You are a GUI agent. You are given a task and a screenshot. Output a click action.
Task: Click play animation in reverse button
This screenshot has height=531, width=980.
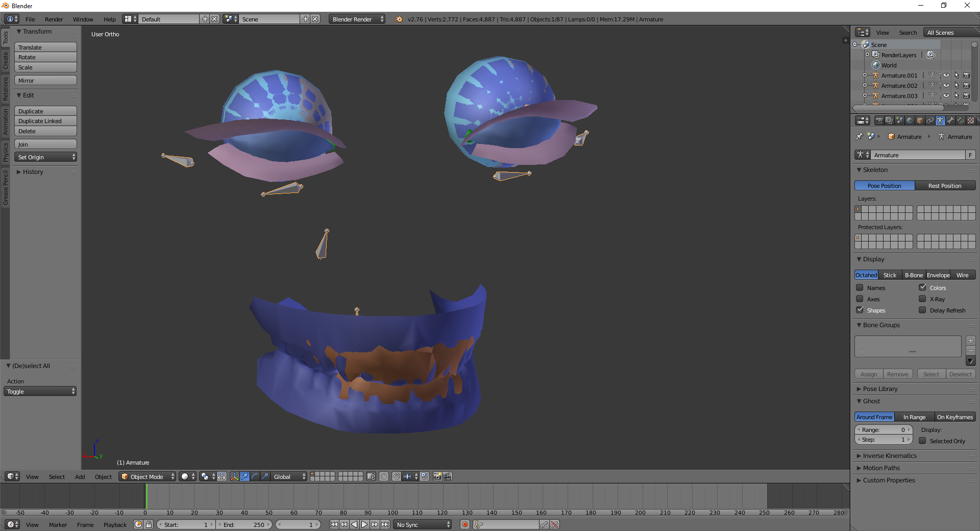click(354, 524)
